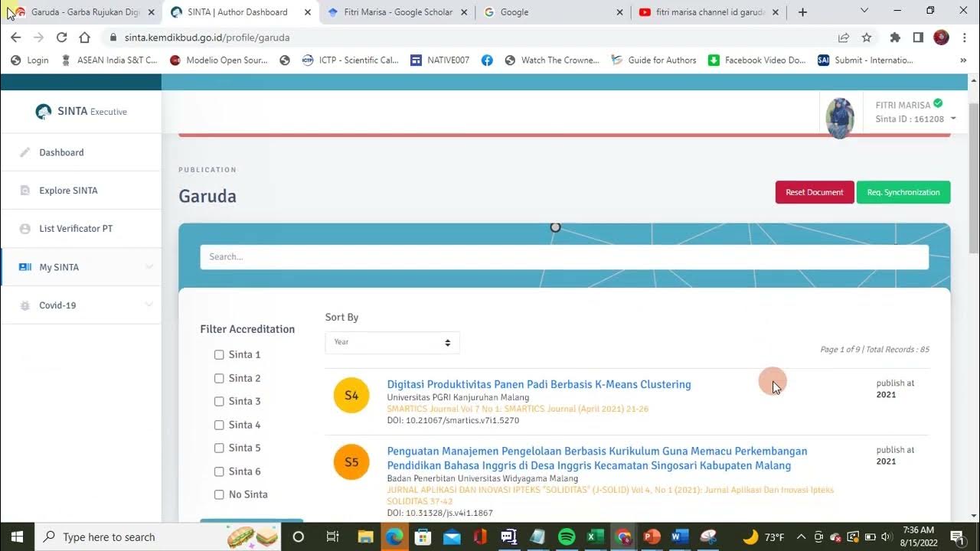This screenshot has width=980, height=551.
Task: Open the Chrome extensions puzzle icon
Action: coord(895,37)
